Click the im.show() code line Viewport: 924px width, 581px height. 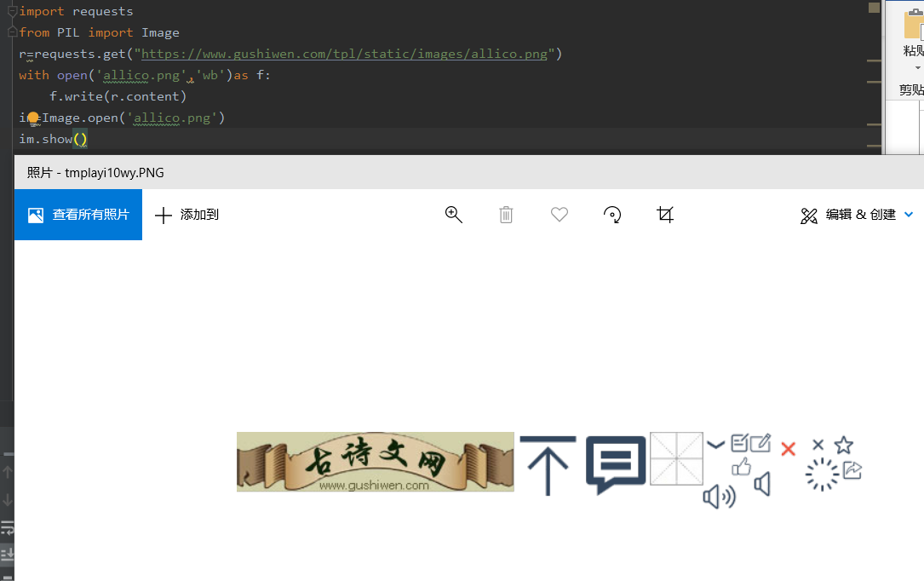[x=53, y=139]
